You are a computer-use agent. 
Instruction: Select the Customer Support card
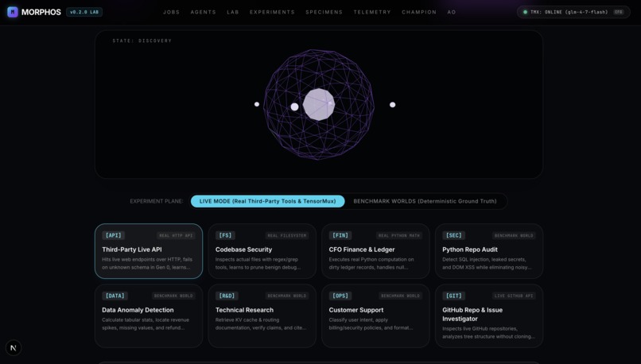[375, 316]
